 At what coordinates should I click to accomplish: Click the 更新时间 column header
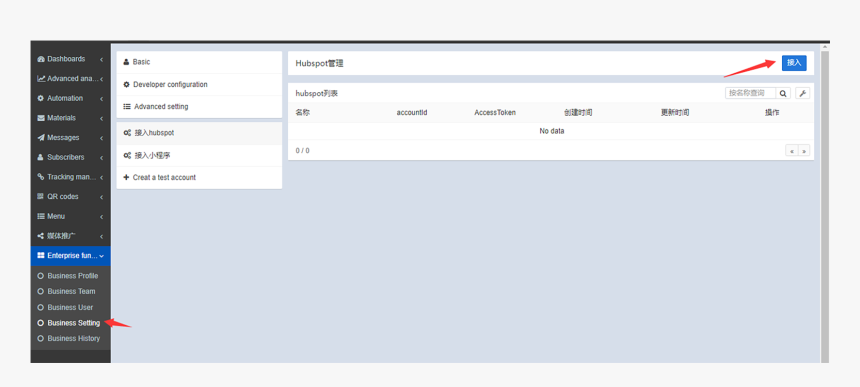[x=675, y=113]
